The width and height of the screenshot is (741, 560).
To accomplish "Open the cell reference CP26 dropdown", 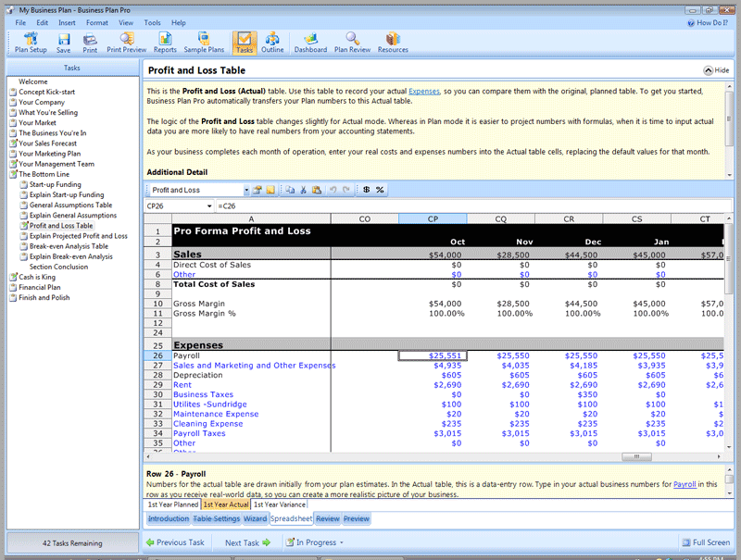I will click(208, 205).
